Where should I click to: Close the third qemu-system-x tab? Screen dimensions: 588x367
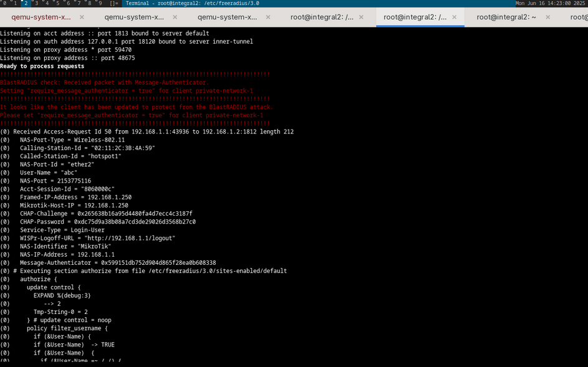(267, 17)
